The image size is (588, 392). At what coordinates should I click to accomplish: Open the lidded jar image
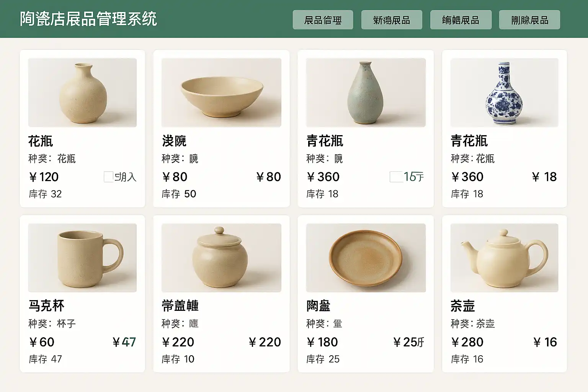click(221, 258)
